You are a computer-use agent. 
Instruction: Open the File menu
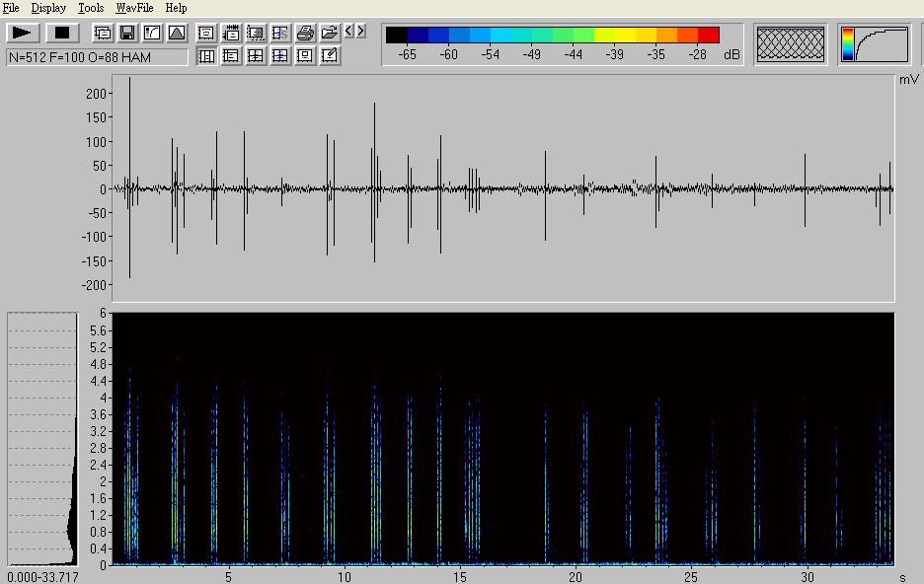click(x=11, y=8)
